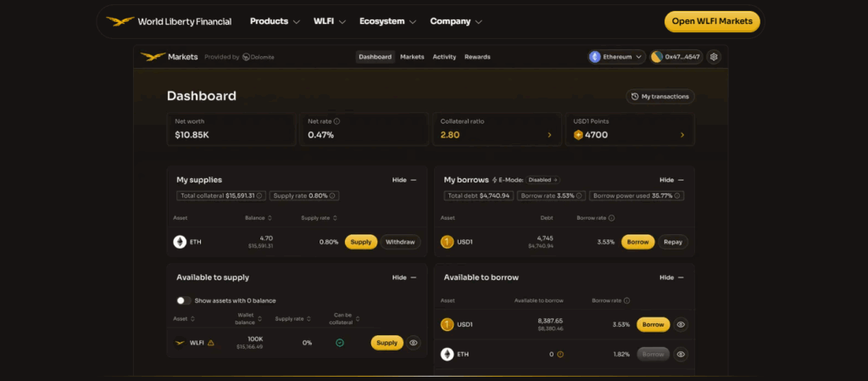Switch to the Rewards tab
The width and height of the screenshot is (868, 381).
click(477, 57)
